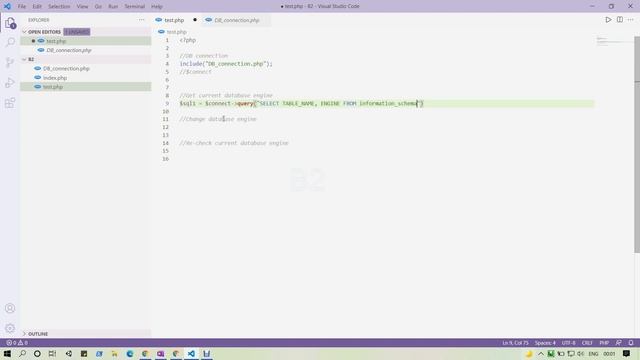Show hidden system tray icons
The image size is (640, 360).
[x=540, y=354]
